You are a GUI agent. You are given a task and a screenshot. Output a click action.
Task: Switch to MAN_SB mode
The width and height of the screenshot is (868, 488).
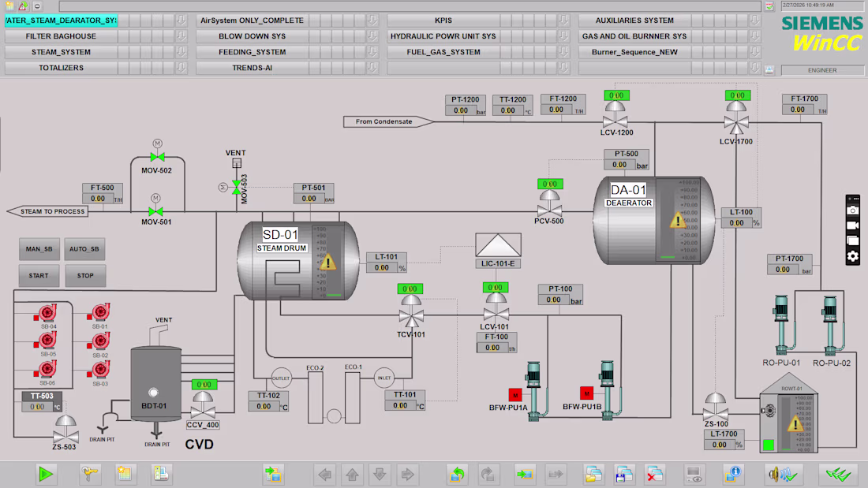[x=39, y=249]
